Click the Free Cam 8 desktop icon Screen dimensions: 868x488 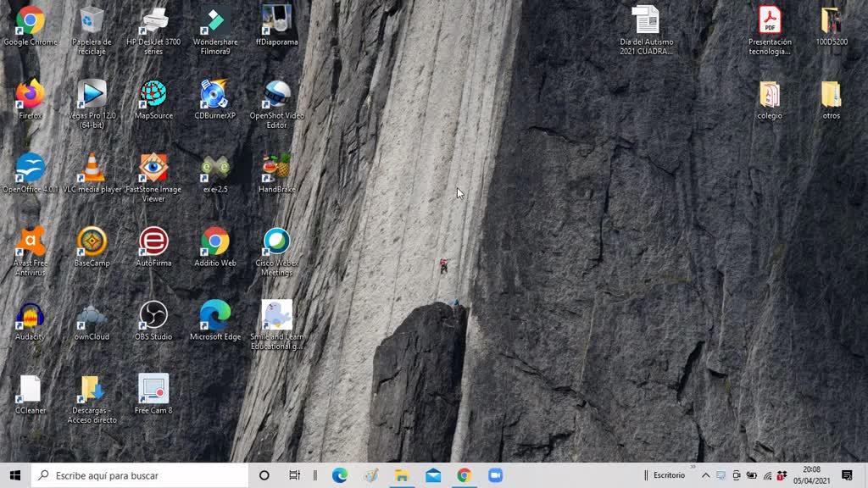pos(153,395)
